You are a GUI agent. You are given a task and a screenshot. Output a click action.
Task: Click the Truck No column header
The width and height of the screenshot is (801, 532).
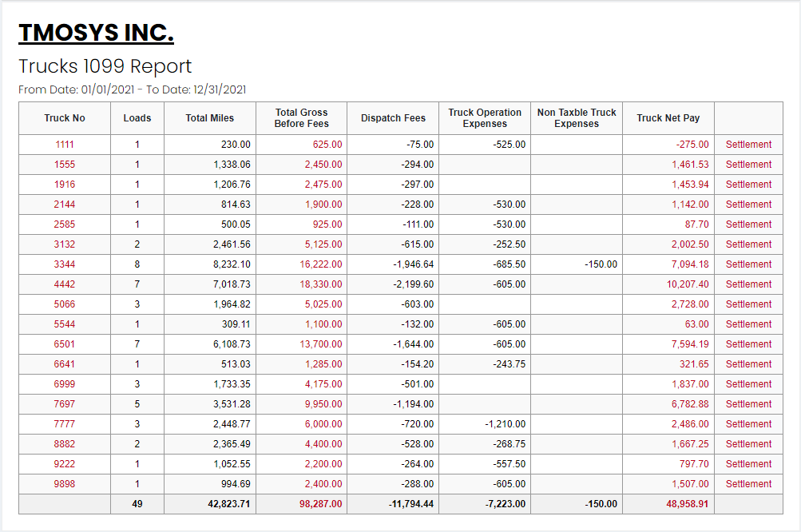click(x=65, y=118)
